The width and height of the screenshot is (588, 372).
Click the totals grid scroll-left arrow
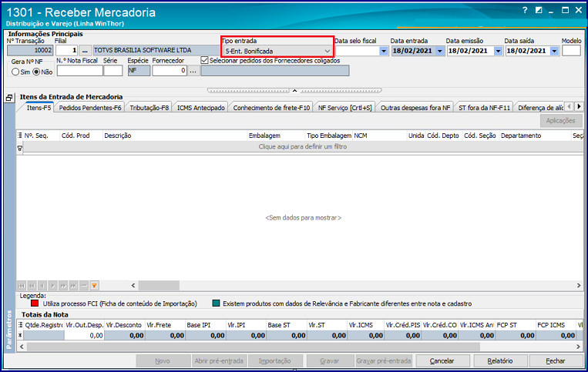click(22, 347)
